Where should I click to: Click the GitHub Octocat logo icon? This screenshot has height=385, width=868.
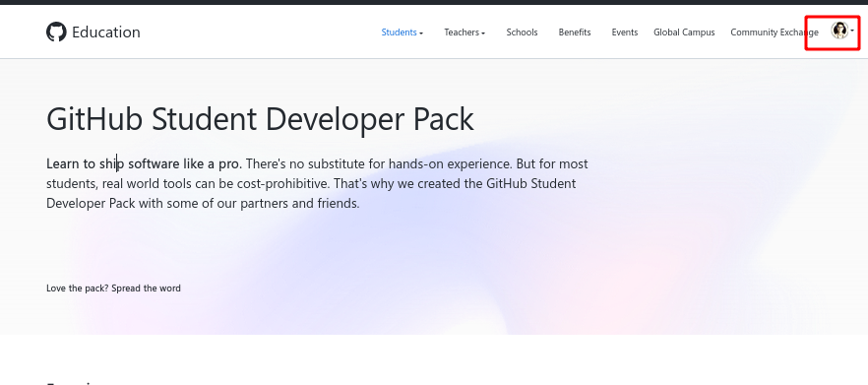coord(56,32)
